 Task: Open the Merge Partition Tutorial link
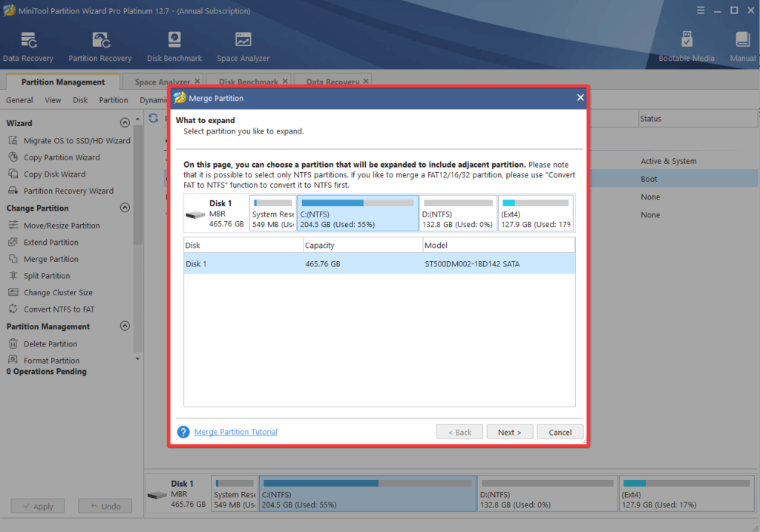pos(235,432)
